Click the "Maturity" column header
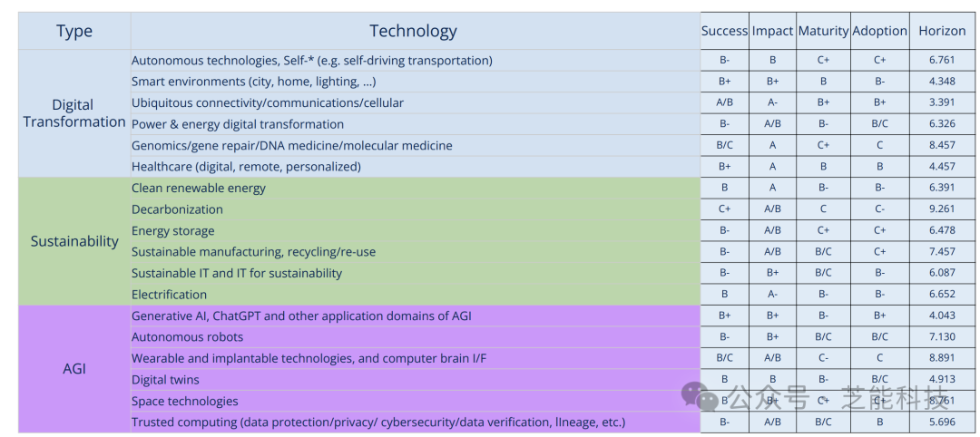The width and height of the screenshot is (980, 437). [x=823, y=31]
